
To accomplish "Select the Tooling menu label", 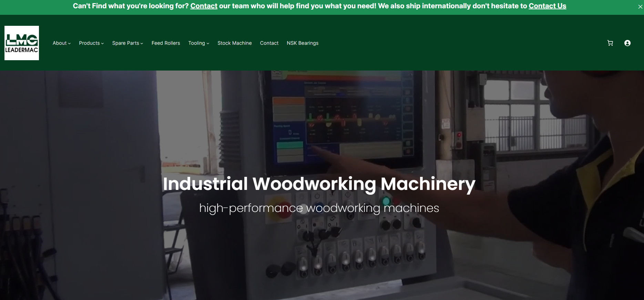I will click(196, 43).
